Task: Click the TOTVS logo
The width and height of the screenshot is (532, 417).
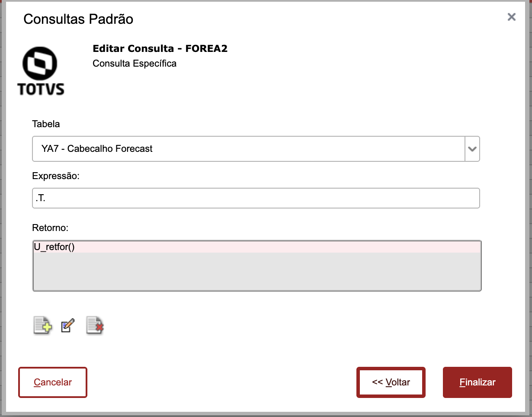Action: pyautogui.click(x=41, y=71)
